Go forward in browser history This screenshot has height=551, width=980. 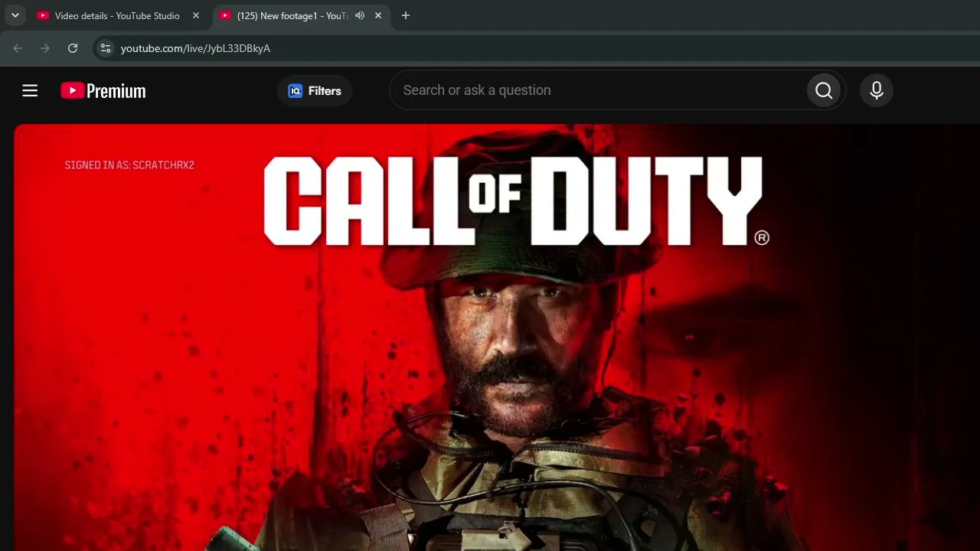click(x=45, y=48)
